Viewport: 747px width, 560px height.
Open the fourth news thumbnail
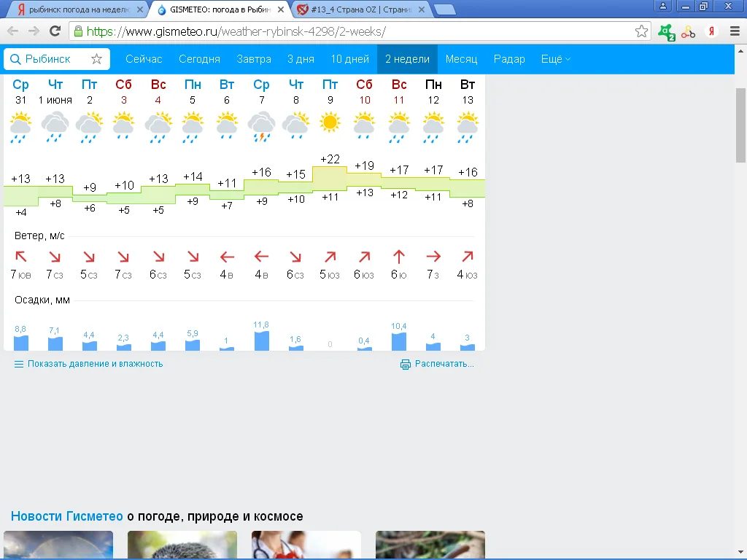pos(430,545)
